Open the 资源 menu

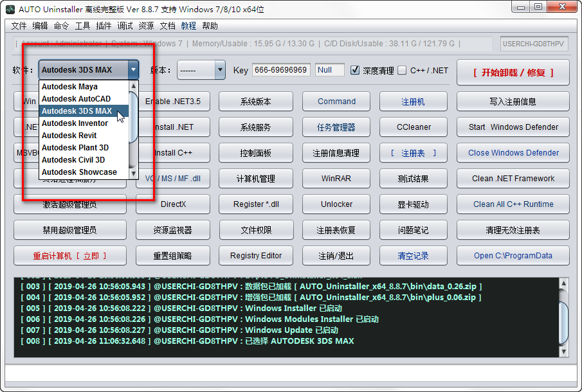[146, 26]
